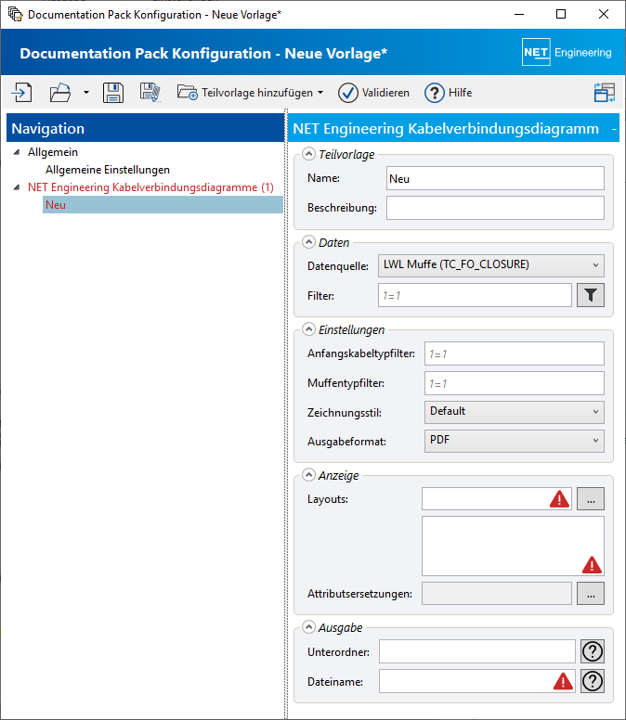Screen dimensions: 626x720
Task: Collapse the Daten section
Action: [x=309, y=242]
